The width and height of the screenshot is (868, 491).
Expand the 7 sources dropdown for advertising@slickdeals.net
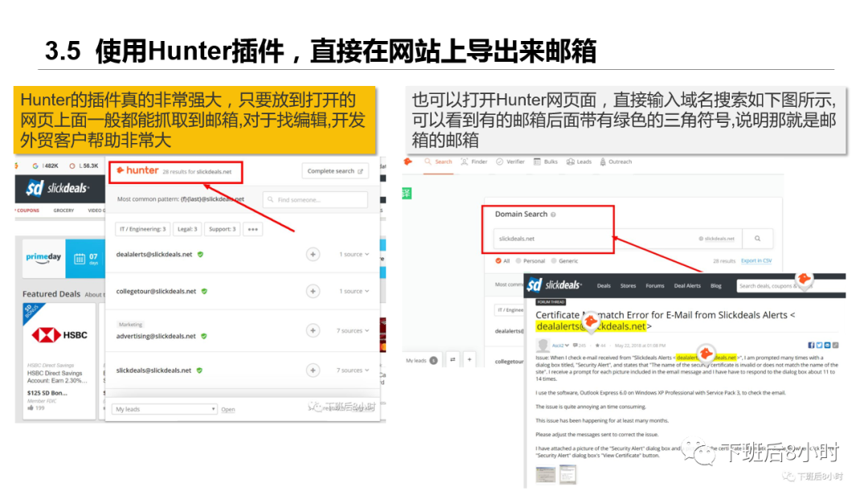[x=352, y=330]
